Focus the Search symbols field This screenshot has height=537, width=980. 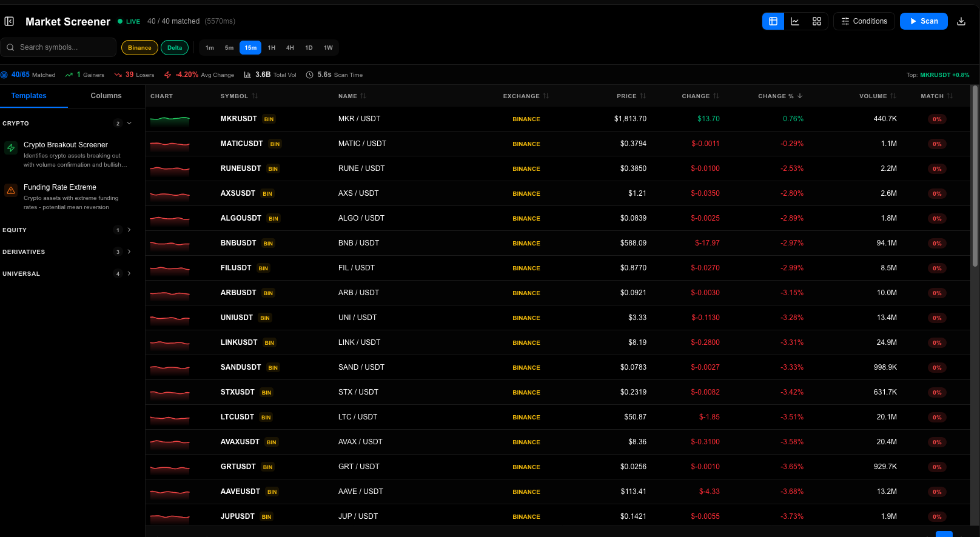58,47
